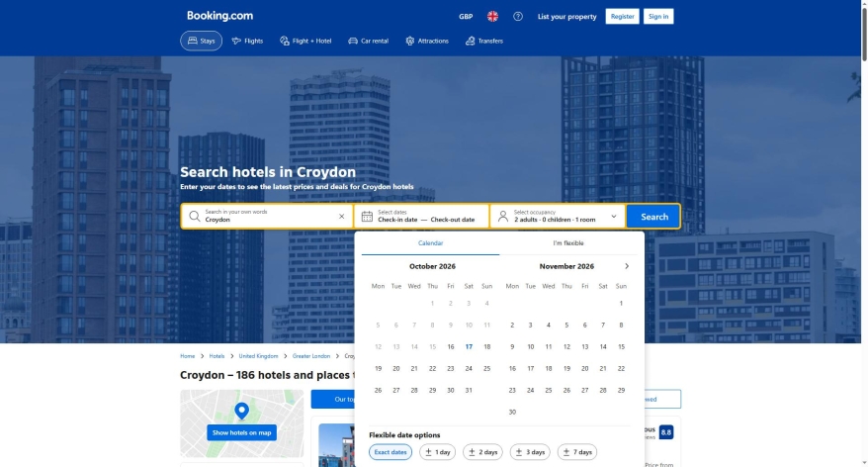Open the Car rental tab

tap(368, 41)
